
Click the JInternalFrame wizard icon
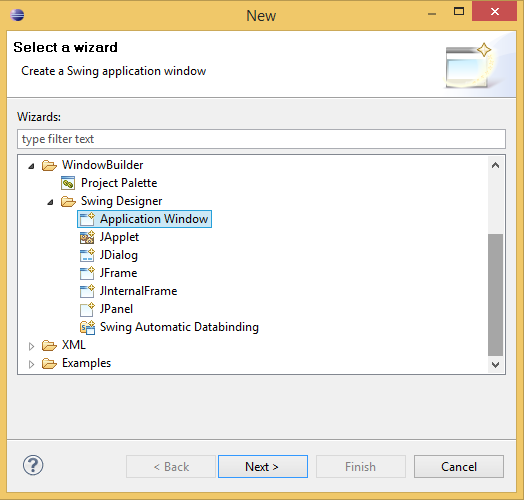87,291
